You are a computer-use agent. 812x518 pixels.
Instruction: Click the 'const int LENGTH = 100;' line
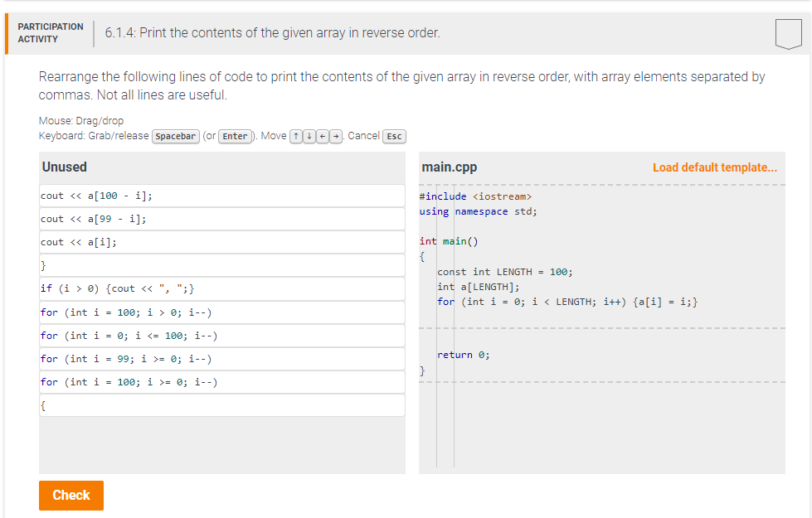pos(505,272)
